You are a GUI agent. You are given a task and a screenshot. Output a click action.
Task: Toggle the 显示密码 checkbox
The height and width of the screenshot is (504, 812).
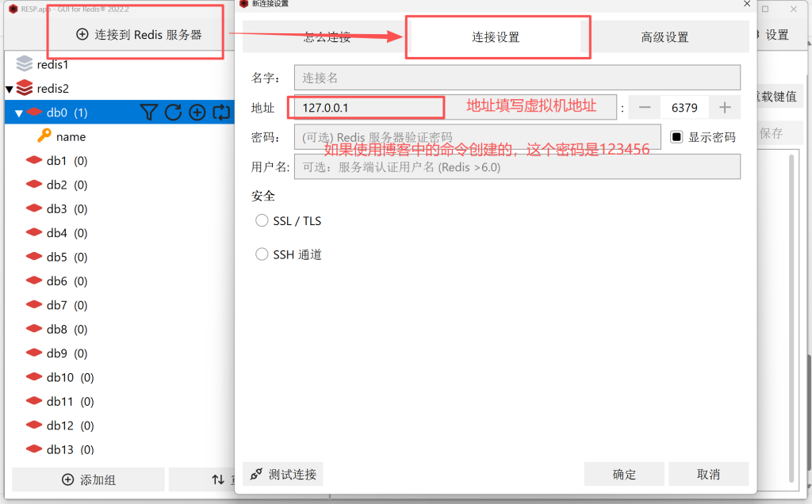point(676,136)
